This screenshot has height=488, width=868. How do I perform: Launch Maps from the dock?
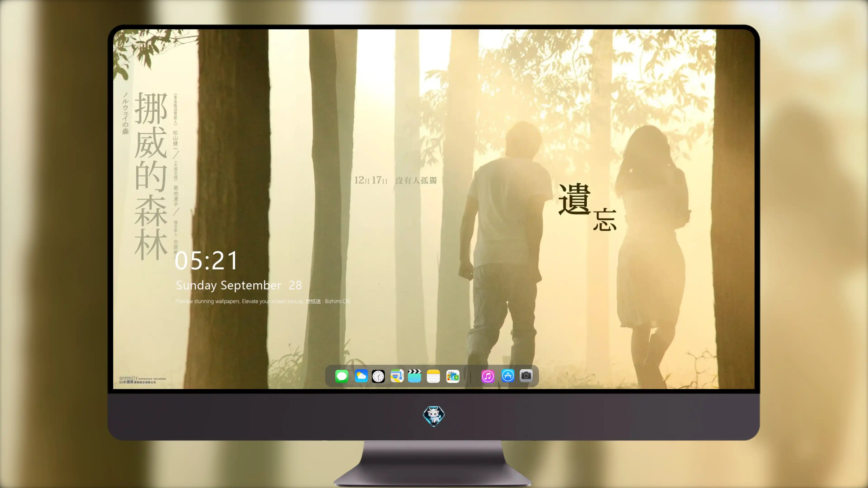(x=397, y=376)
